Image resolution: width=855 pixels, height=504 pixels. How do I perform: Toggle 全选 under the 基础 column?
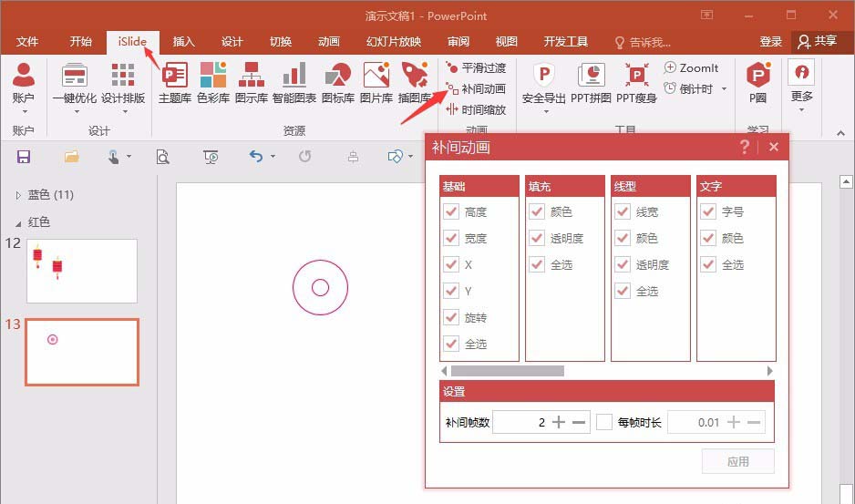451,345
